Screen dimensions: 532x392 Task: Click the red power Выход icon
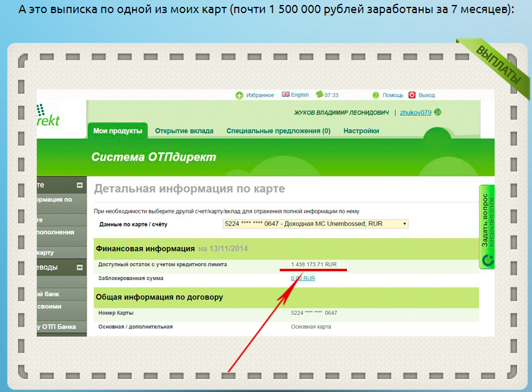pos(412,95)
